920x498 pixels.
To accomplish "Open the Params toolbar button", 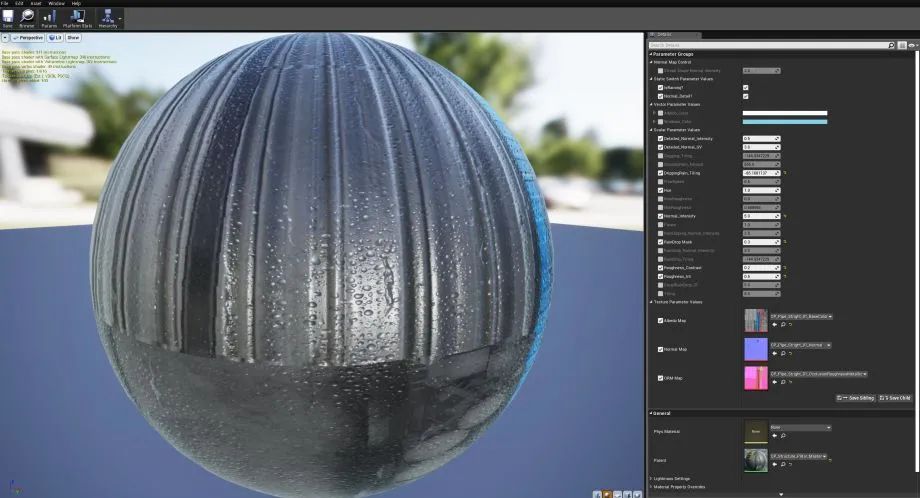I will click(49, 18).
